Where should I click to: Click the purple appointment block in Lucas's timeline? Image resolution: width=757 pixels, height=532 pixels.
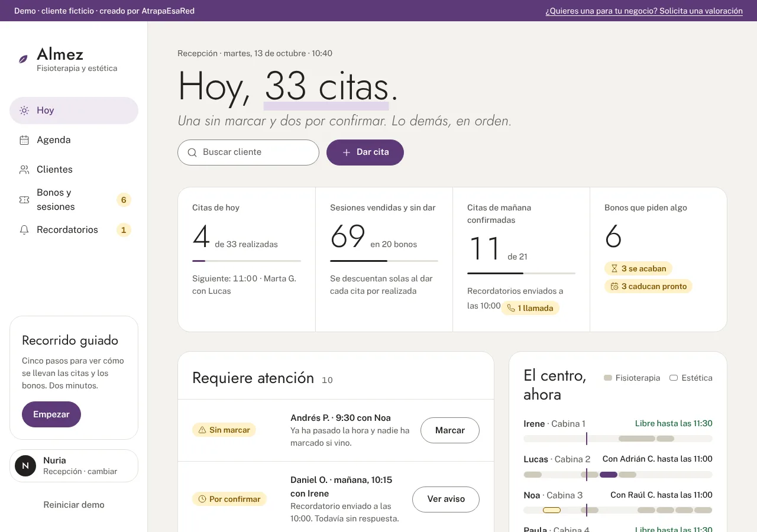coord(609,475)
